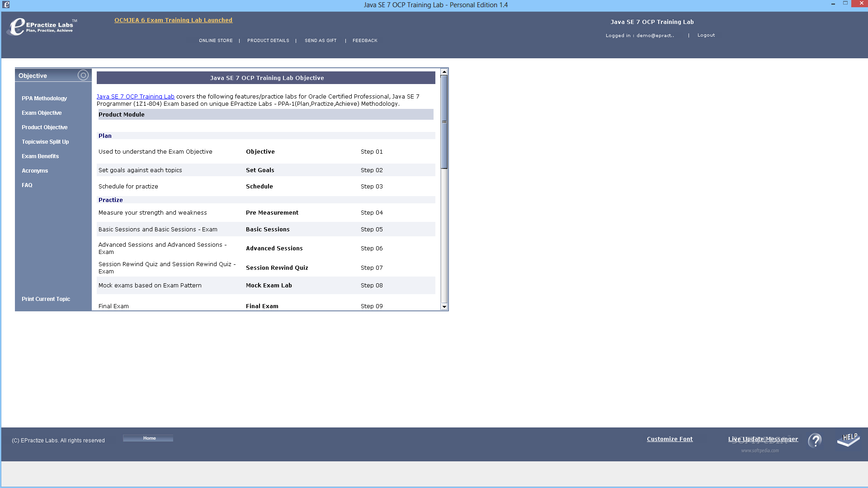Click the EPractize Labs logo
Image resolution: width=868 pixels, height=488 pixels.
(x=42, y=27)
